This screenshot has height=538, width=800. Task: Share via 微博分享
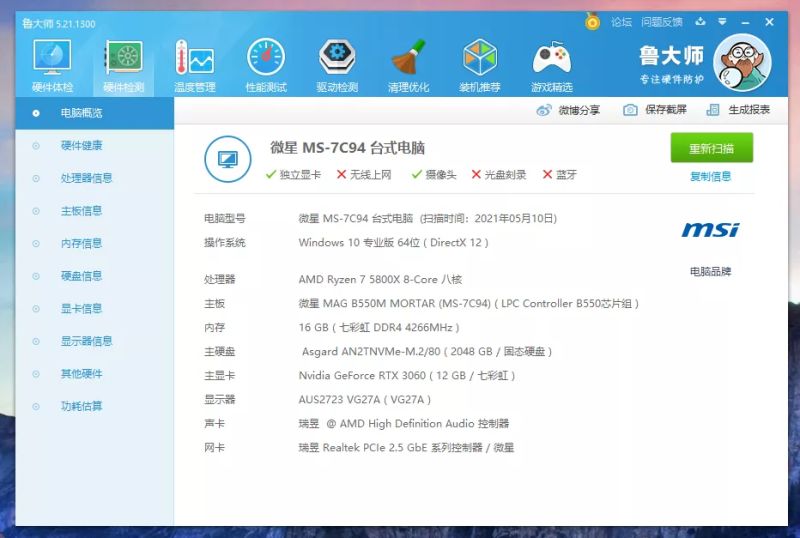568,110
